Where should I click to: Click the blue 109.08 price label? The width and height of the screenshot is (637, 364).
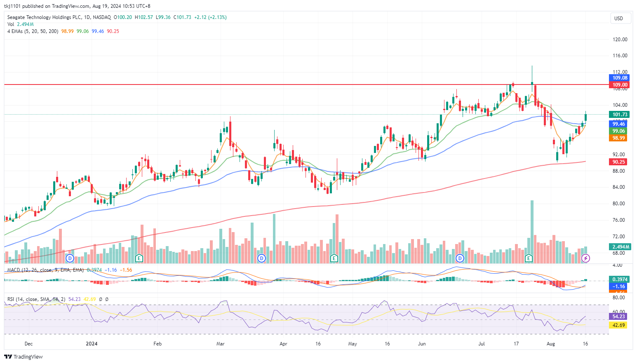[619, 78]
